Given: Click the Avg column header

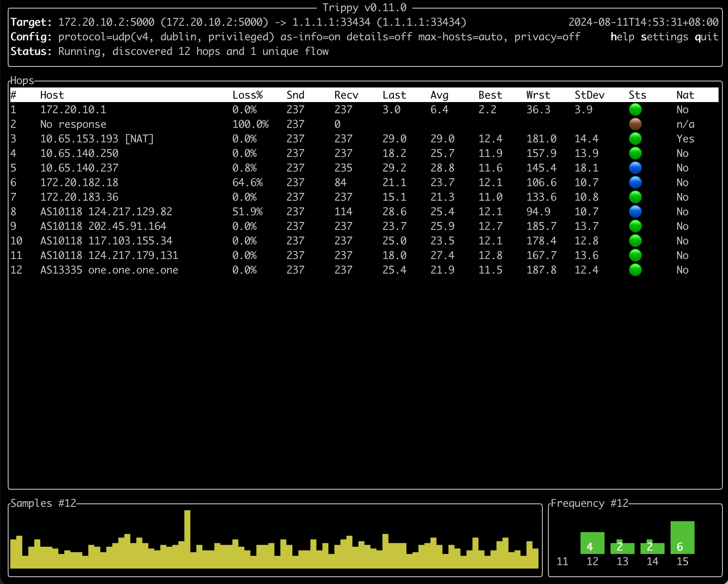Looking at the screenshot, I should (x=439, y=95).
